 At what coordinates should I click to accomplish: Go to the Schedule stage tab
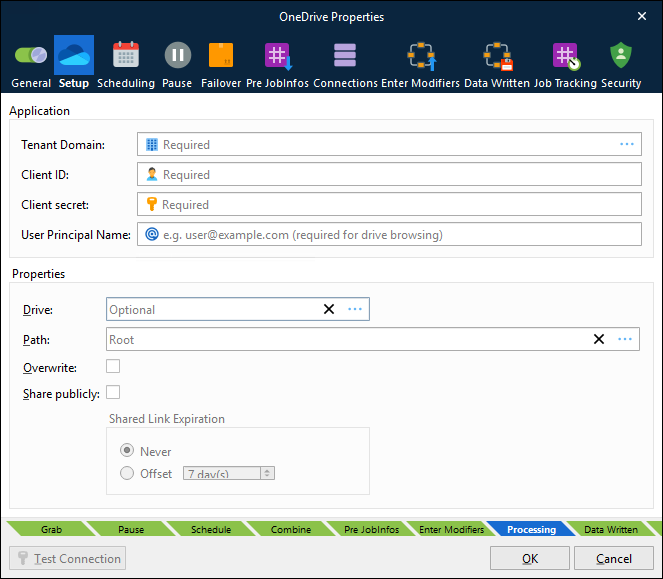click(x=211, y=530)
